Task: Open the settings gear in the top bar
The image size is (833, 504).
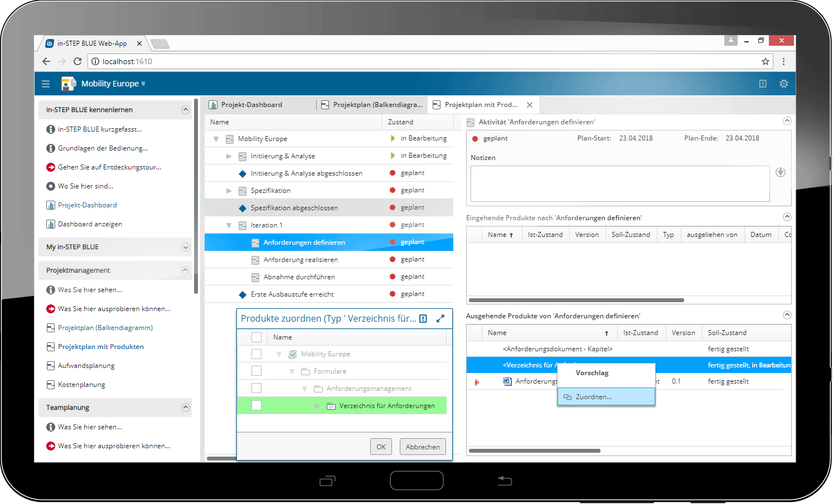Action: coord(784,84)
